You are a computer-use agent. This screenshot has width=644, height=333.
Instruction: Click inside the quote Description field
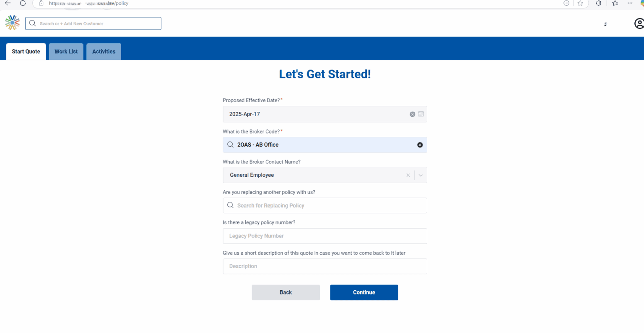325,266
